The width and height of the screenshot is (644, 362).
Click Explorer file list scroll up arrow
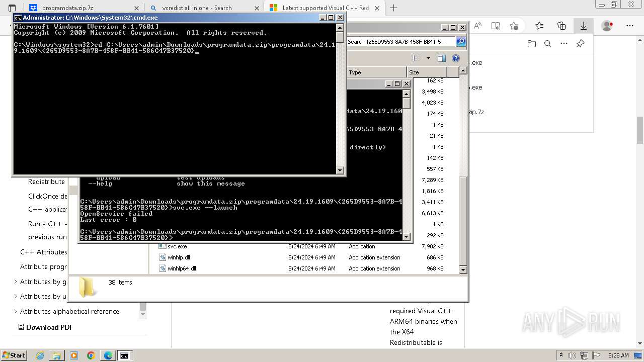tap(463, 71)
